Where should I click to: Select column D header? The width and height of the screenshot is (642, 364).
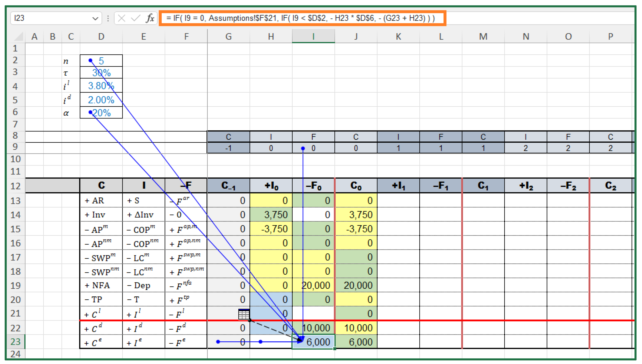pos(101,37)
